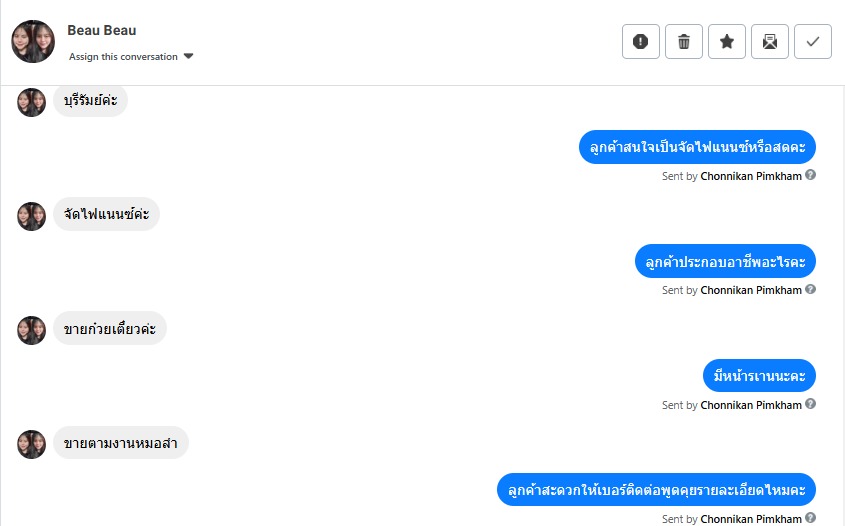Click the blue ลูกค้าประกอบอาชีพอะไรคะ message bubble
Image resolution: width=845 pixels, height=526 pixels.
[726, 261]
